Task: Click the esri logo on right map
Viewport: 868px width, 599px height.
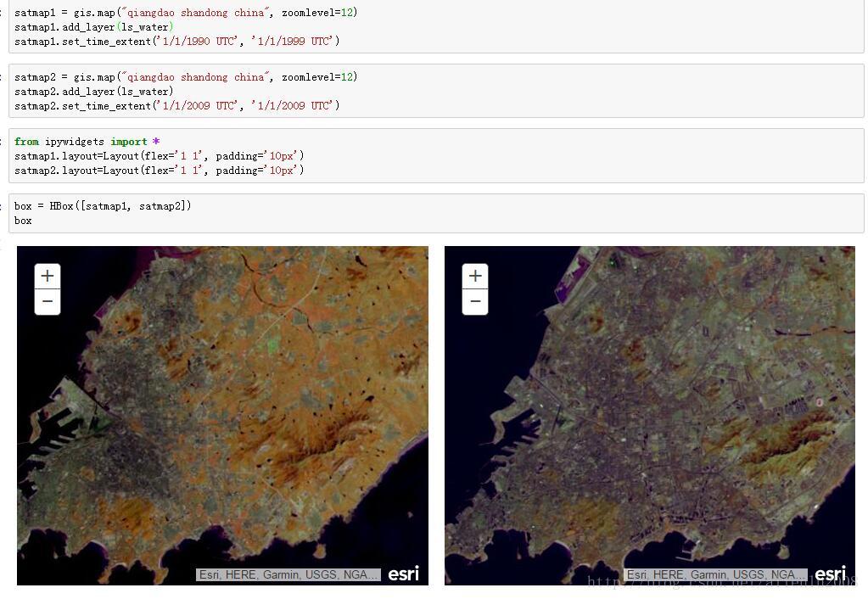Action: pos(831,574)
